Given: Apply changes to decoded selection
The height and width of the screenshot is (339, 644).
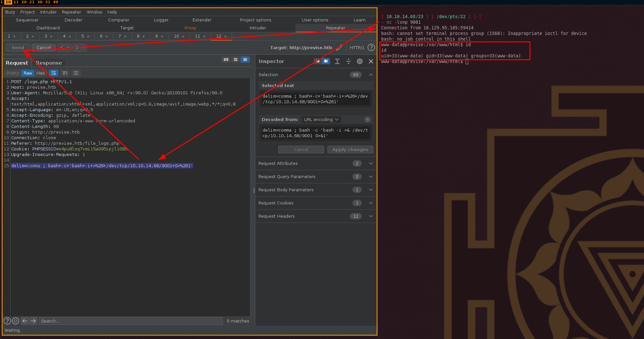Looking at the screenshot, I should (x=350, y=149).
